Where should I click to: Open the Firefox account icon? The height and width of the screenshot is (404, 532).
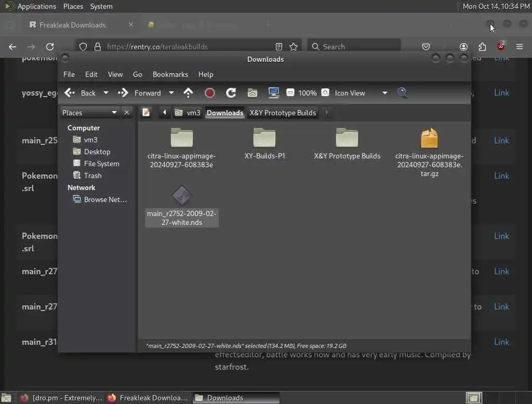(x=463, y=46)
